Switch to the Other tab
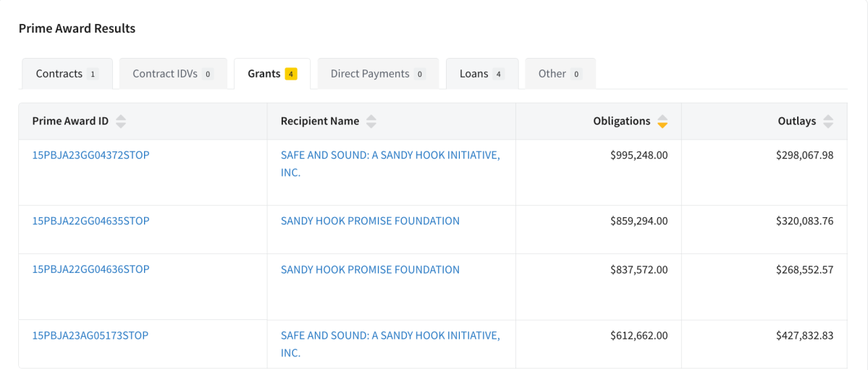The height and width of the screenshot is (370, 868). [560, 74]
